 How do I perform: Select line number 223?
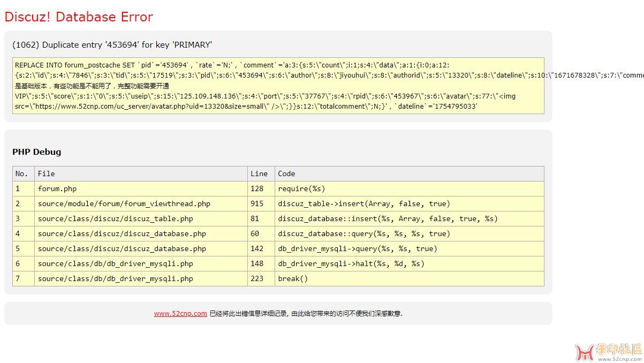(261, 278)
